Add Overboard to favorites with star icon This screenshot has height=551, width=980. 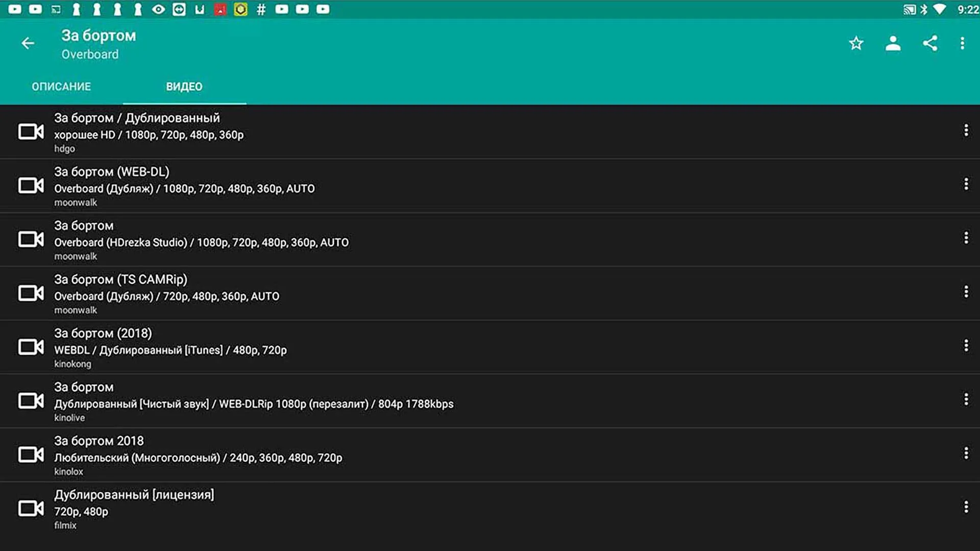[x=856, y=43]
